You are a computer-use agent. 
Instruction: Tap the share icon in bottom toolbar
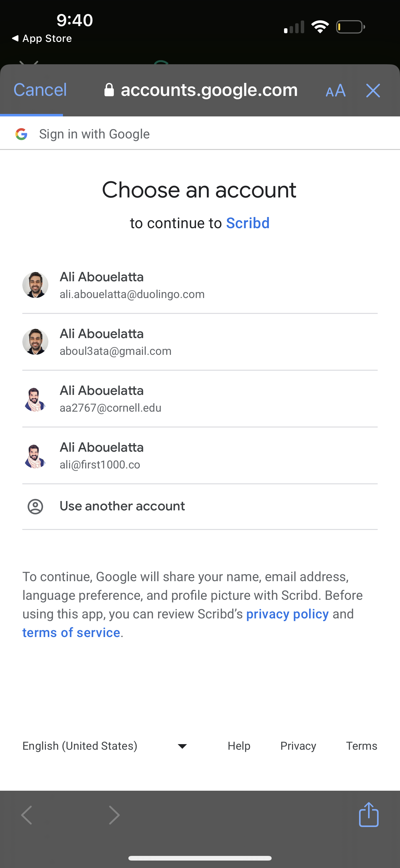(x=368, y=815)
